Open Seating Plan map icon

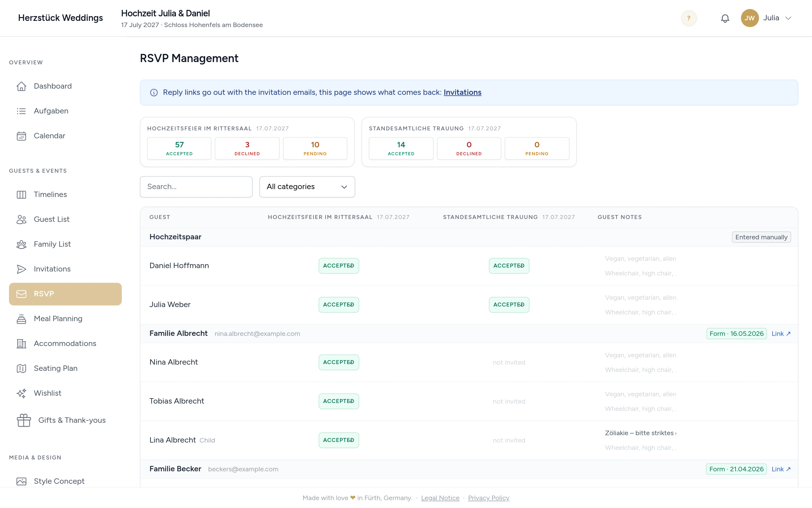[x=21, y=369]
